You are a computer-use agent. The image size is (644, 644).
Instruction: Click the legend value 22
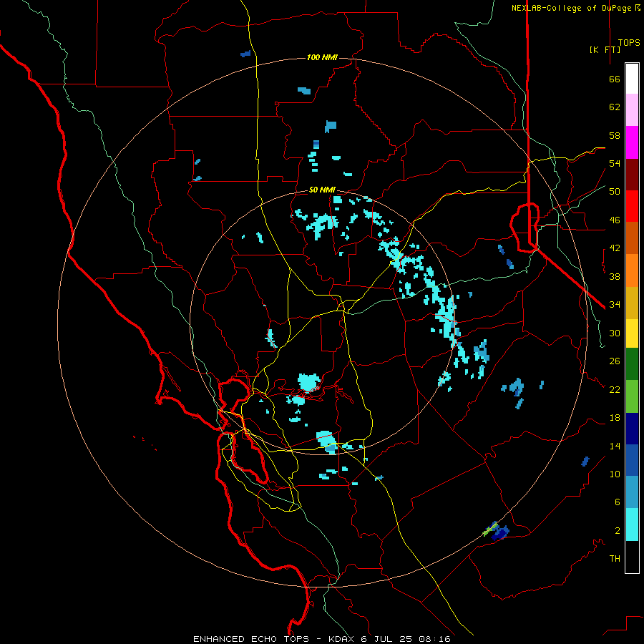[x=615, y=389]
